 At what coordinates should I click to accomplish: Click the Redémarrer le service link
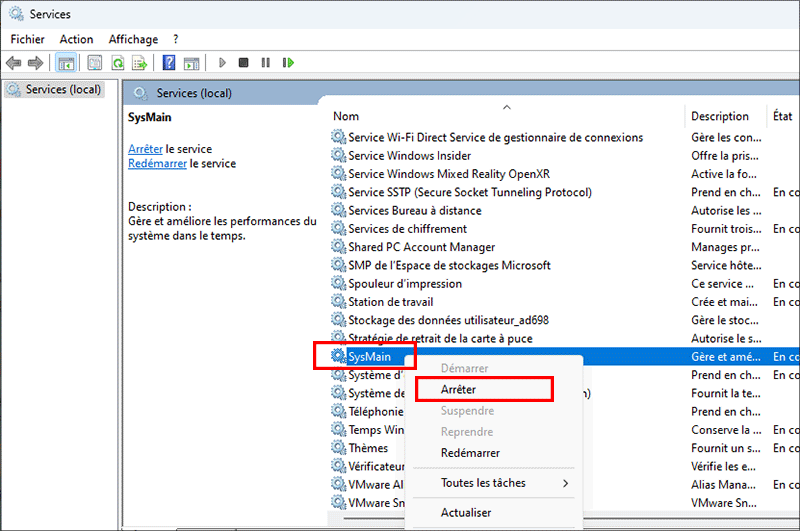158,164
